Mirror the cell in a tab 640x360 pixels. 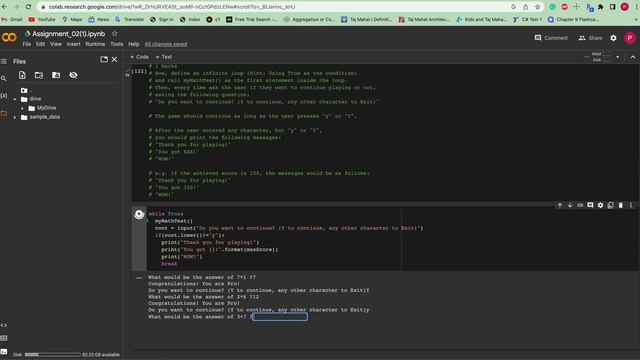611,205
